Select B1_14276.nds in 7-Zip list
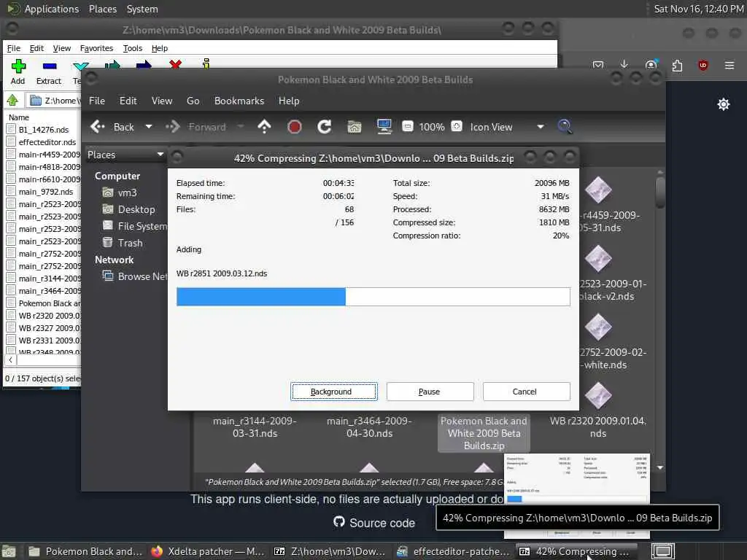 [43, 130]
